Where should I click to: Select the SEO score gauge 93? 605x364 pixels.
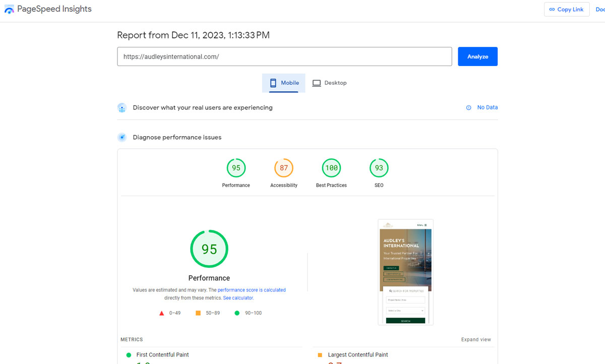[379, 168]
